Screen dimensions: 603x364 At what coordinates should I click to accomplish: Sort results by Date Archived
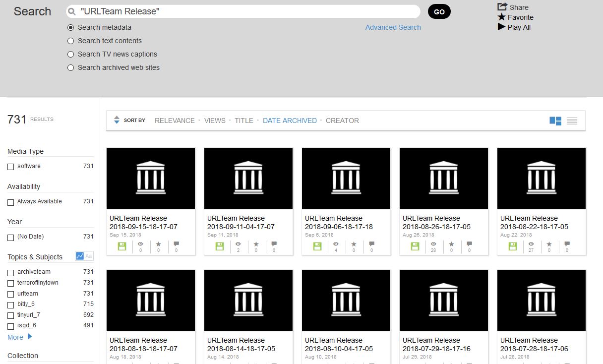(290, 121)
